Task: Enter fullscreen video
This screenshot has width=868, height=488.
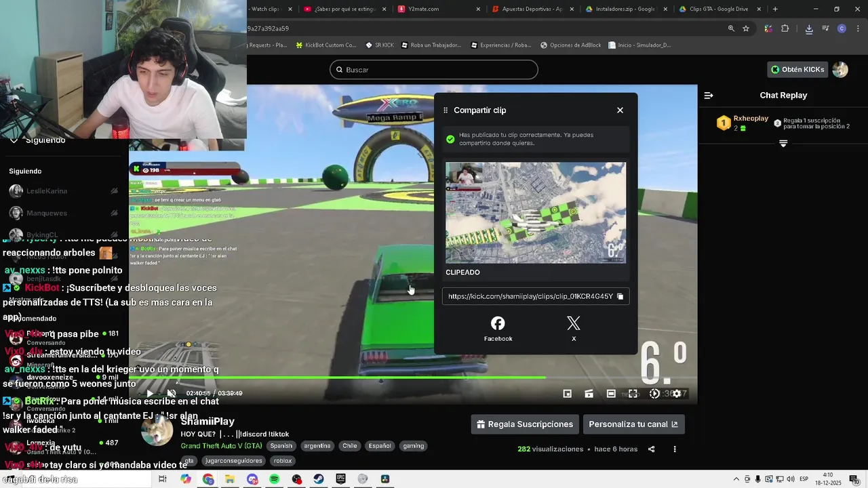Action: (633, 393)
